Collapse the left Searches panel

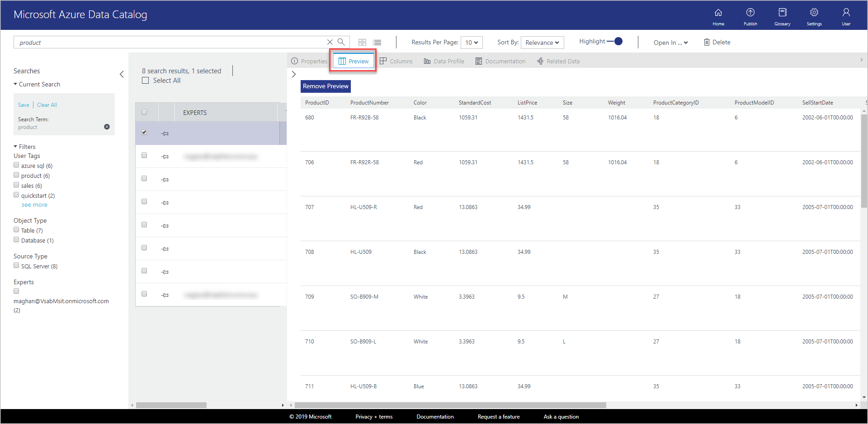point(122,74)
